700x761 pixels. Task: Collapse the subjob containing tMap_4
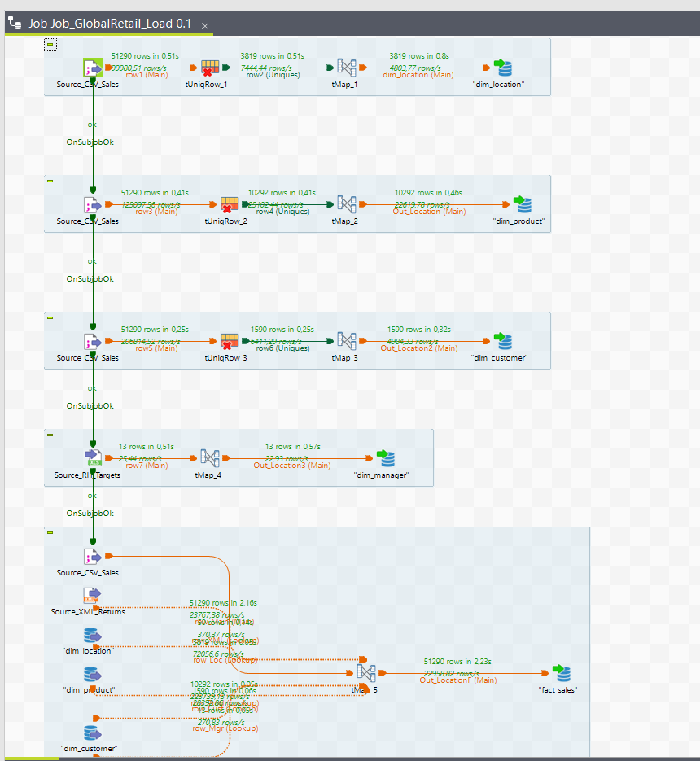click(50, 435)
